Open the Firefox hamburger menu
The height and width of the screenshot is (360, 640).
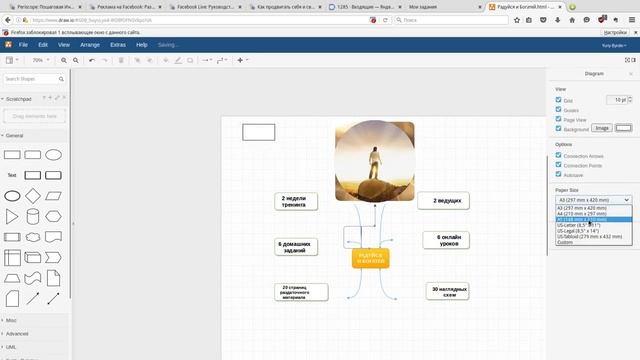632,20
